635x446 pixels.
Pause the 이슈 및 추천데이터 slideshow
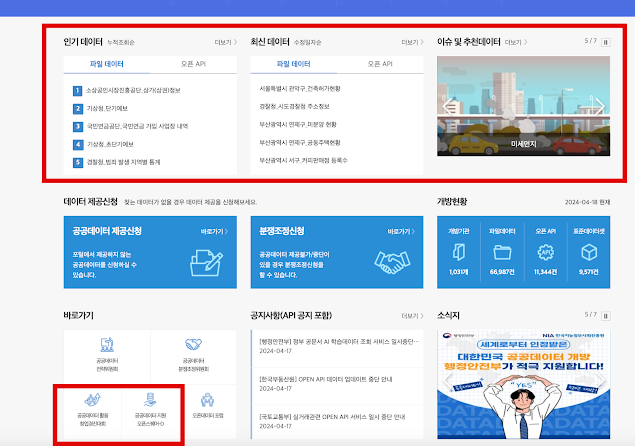(x=606, y=42)
